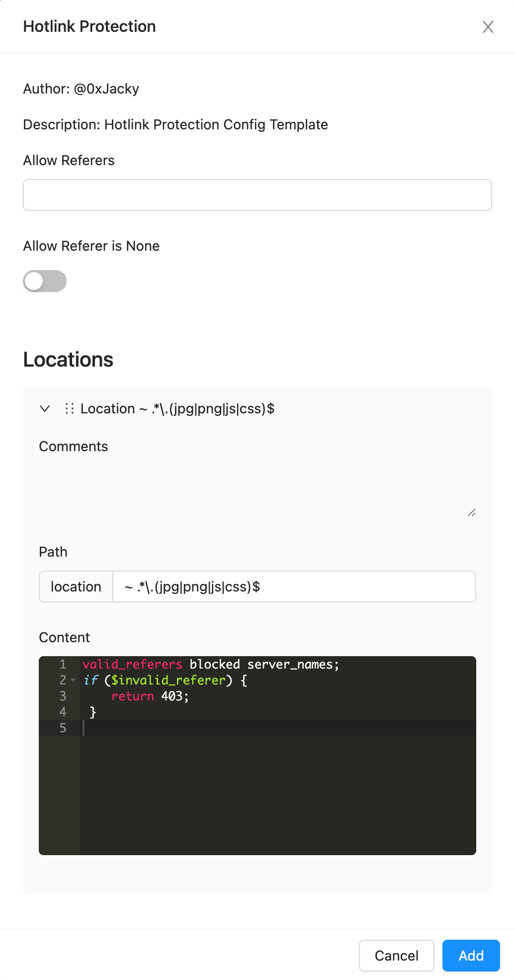The image size is (515, 980).
Task: Fold the if block at line 2
Action: tap(74, 680)
